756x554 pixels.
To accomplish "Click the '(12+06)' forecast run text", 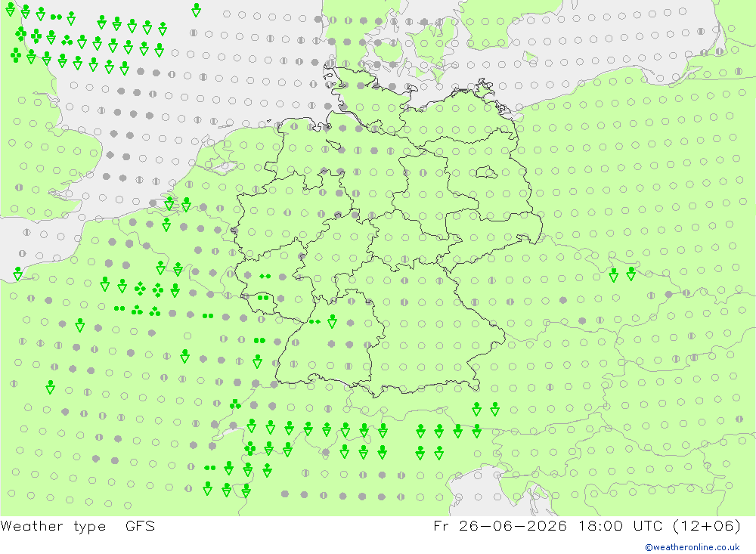I will click(x=706, y=525).
